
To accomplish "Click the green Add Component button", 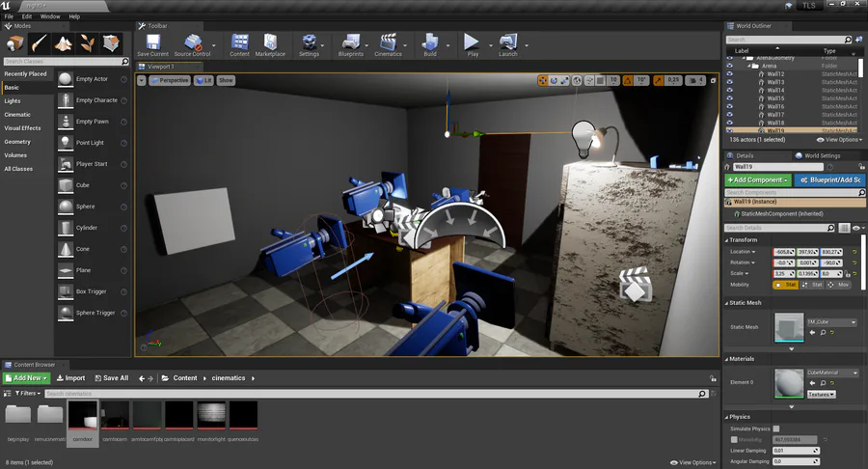I will pyautogui.click(x=758, y=179).
